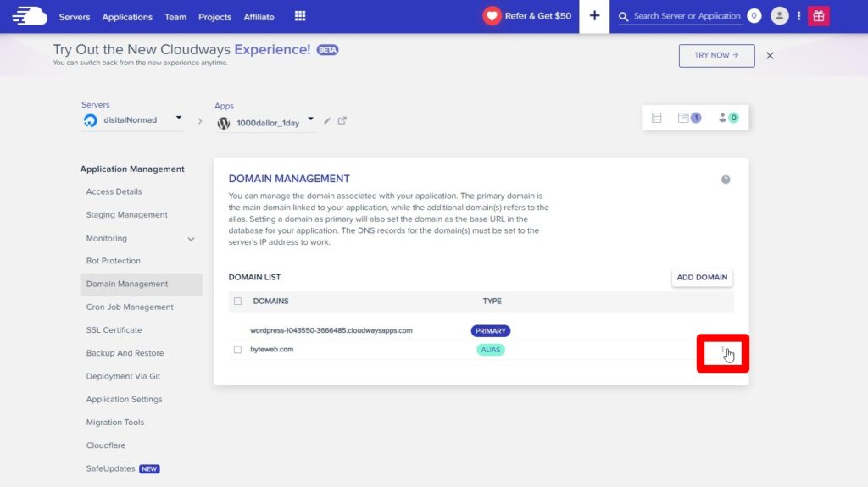Open the team members icon with badge 0
The image size is (868, 487).
728,118
